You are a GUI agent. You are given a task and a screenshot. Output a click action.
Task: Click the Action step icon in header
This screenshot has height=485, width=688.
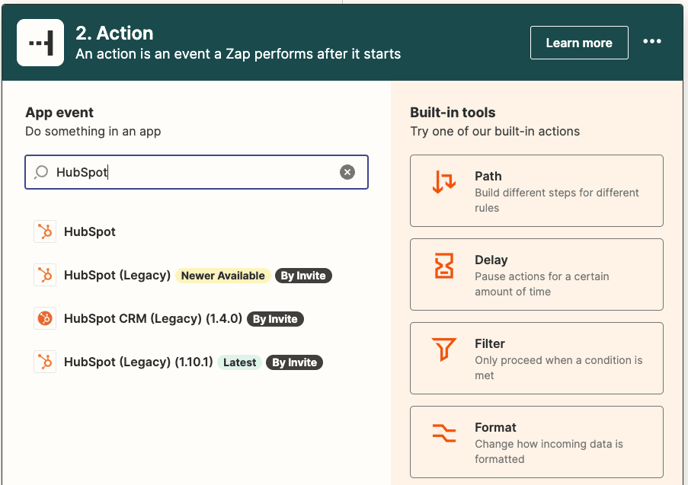tap(41, 43)
